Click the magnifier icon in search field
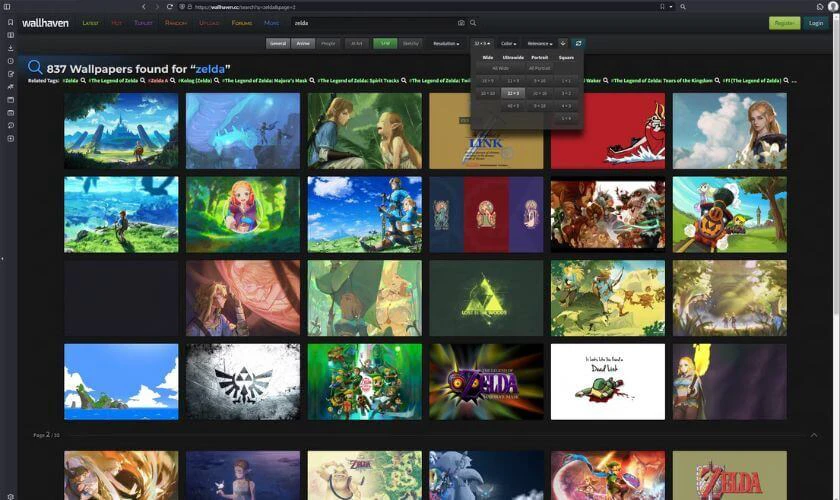This screenshot has height=500, width=840. pyautogui.click(x=473, y=23)
